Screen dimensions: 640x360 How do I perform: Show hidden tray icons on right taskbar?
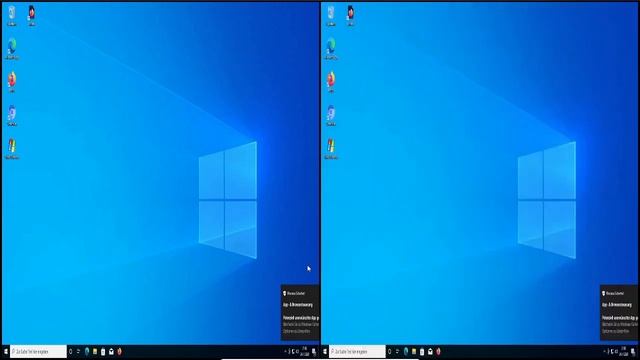[604, 351]
